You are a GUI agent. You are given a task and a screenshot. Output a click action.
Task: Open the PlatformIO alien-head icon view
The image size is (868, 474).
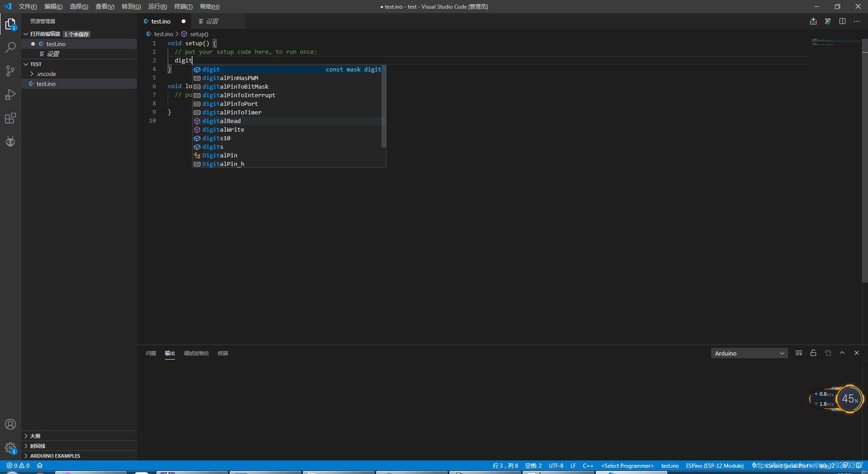[x=10, y=142]
